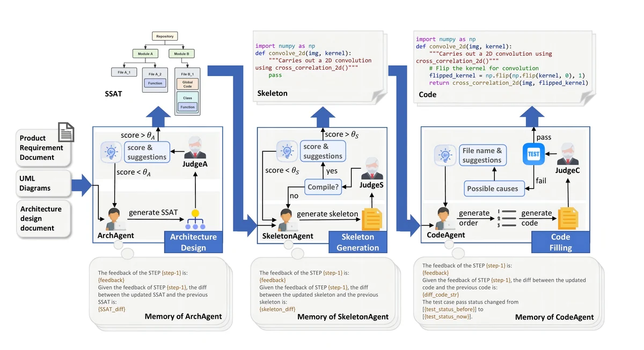
Task: Click the 'Memory of SkeletonAgent' caption
Action: [x=343, y=317]
